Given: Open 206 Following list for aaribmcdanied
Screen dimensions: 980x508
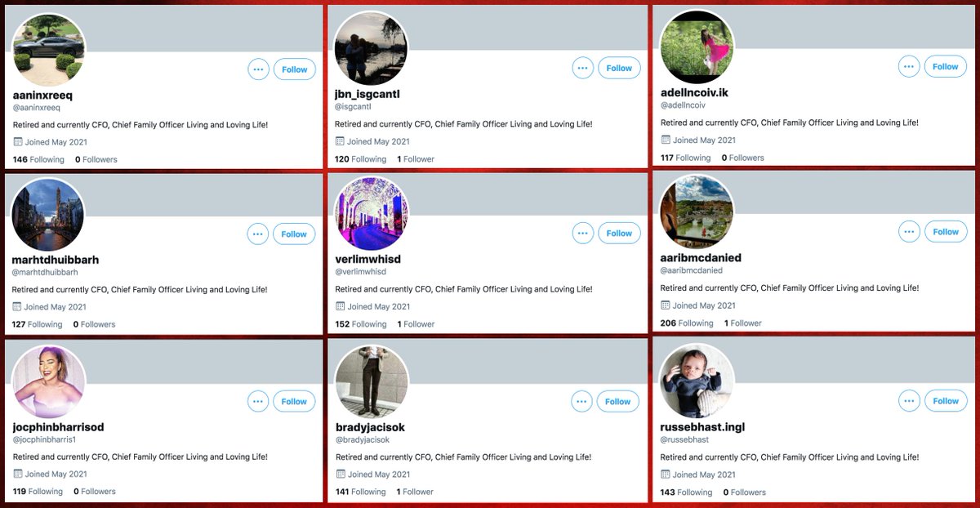Looking at the screenshot, I should [687, 323].
